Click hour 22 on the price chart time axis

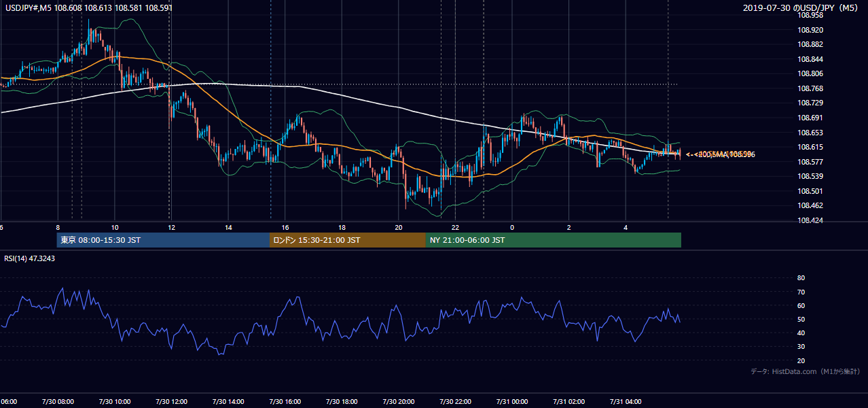[x=456, y=228]
